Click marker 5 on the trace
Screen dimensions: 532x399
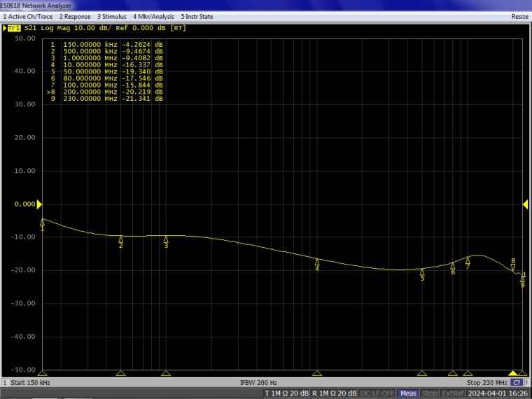422,272
